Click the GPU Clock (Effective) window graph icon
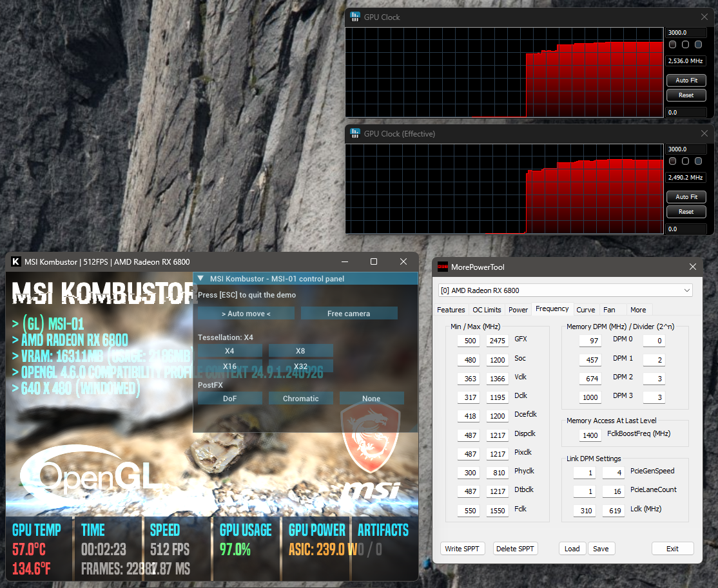The width and height of the screenshot is (718, 588). click(355, 133)
